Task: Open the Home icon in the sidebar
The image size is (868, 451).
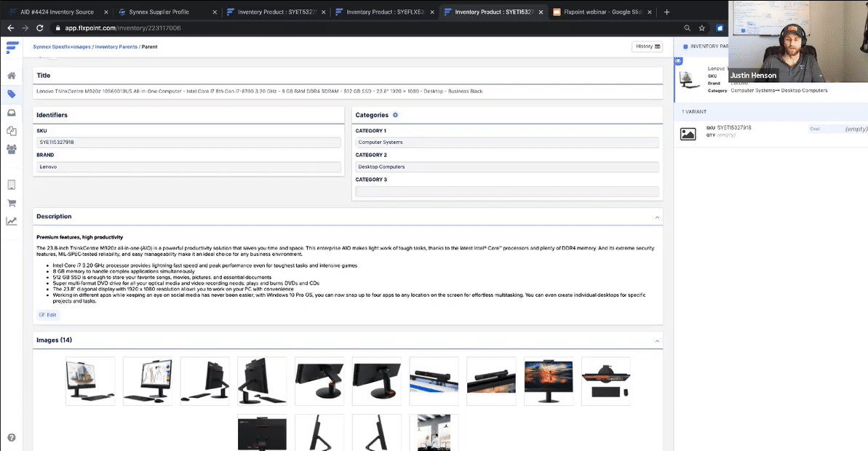Action: click(x=11, y=76)
